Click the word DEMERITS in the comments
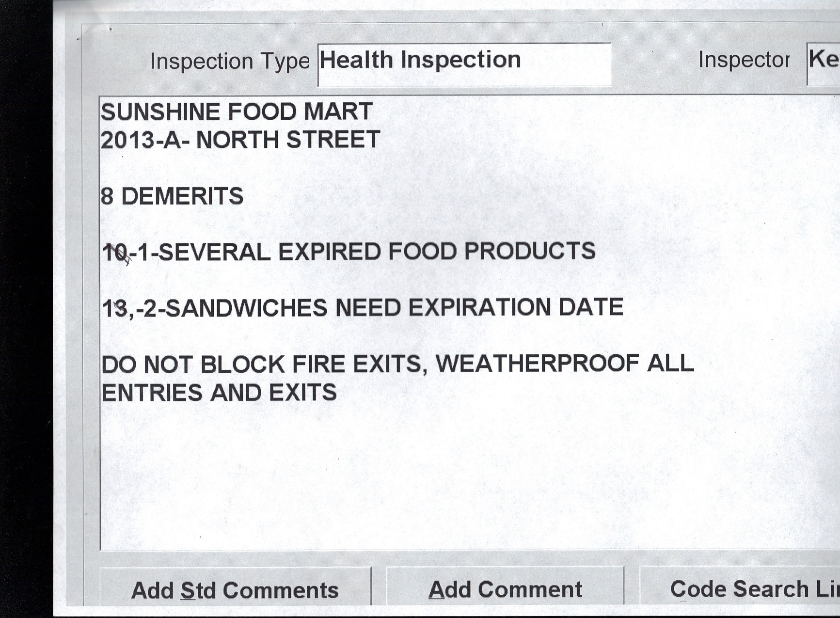The width and height of the screenshot is (840, 618). coord(182,196)
